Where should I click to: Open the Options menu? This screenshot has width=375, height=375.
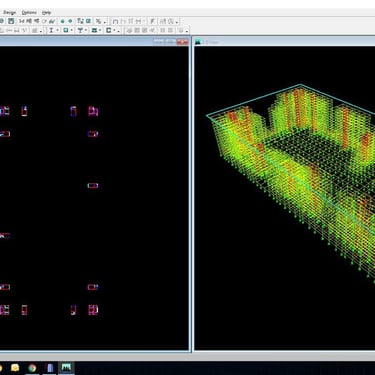(x=29, y=13)
